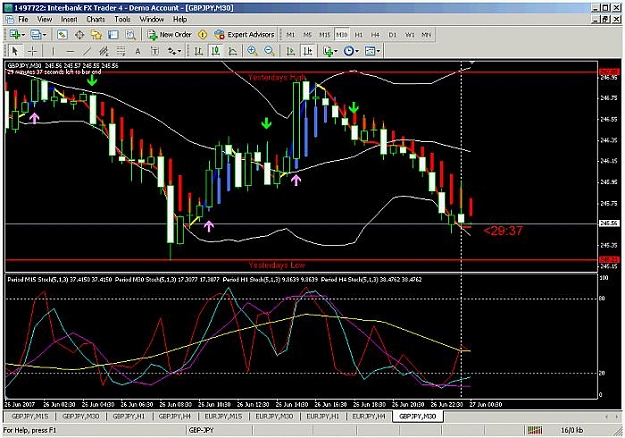
Task: Switch timeframe to M1
Action: point(291,35)
